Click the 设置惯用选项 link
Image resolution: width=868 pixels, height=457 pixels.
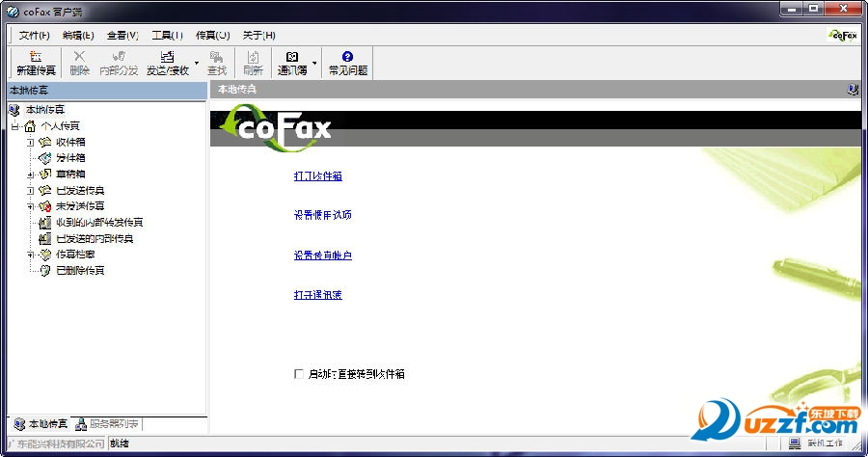pyautogui.click(x=323, y=215)
